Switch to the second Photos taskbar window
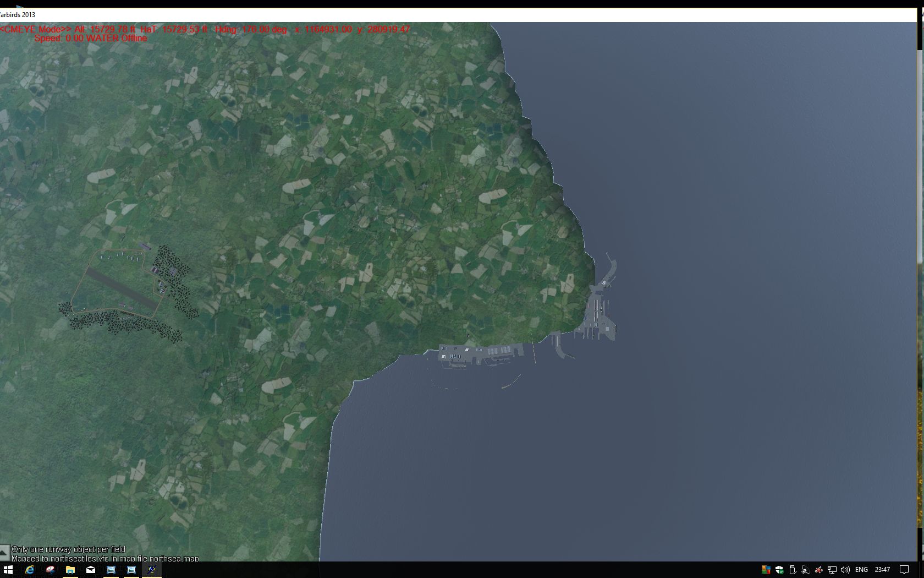The height and width of the screenshot is (578, 924). 131,570
